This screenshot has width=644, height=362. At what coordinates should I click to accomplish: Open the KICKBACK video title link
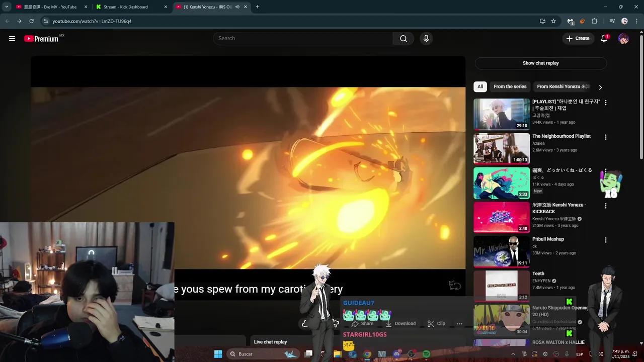(x=559, y=208)
